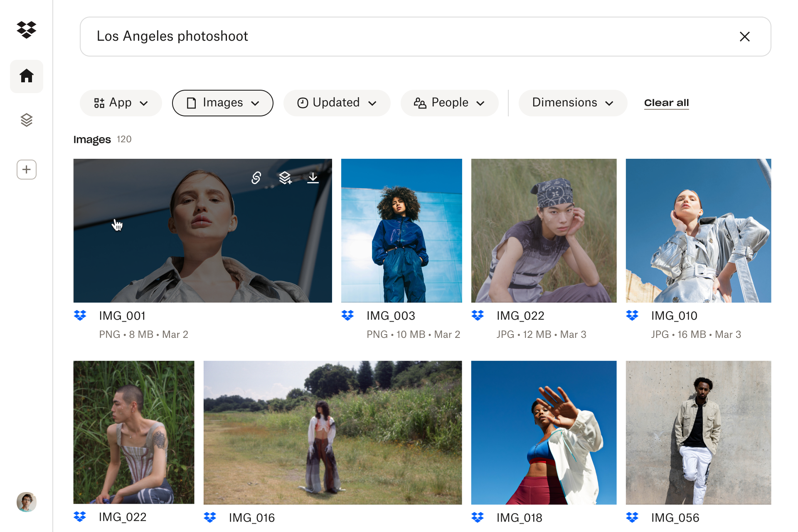Expand the App filter dropdown
This screenshot has width=798, height=532.
pos(121,103)
